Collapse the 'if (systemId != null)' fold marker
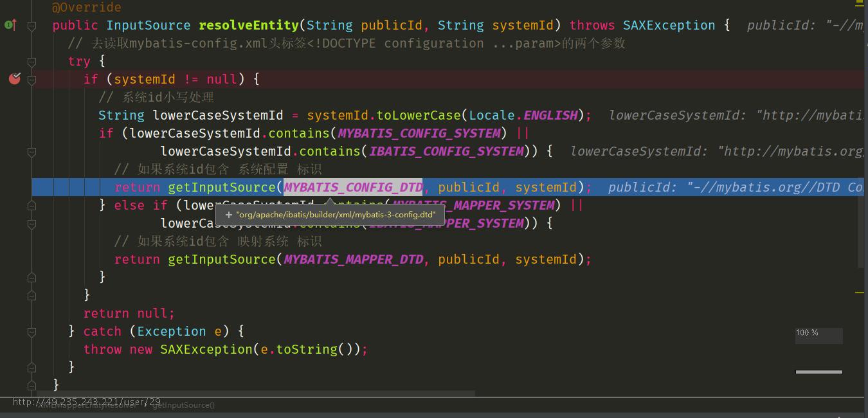The image size is (868, 418). pos(32,80)
